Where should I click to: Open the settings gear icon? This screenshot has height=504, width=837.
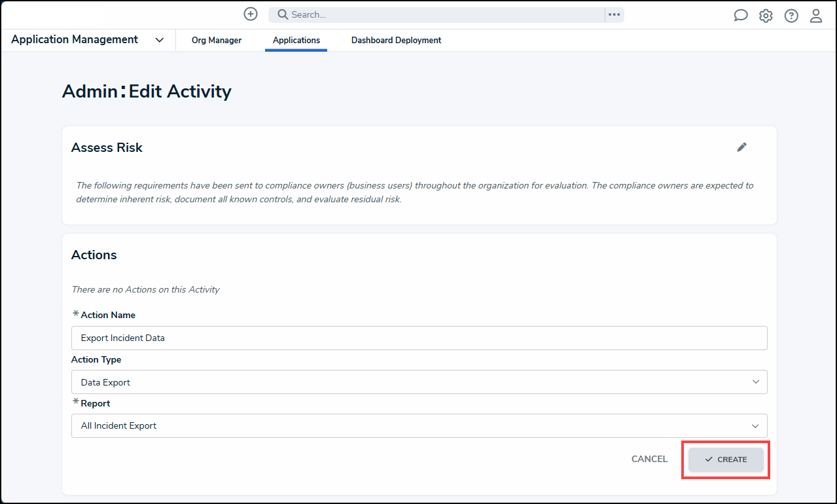tap(766, 16)
